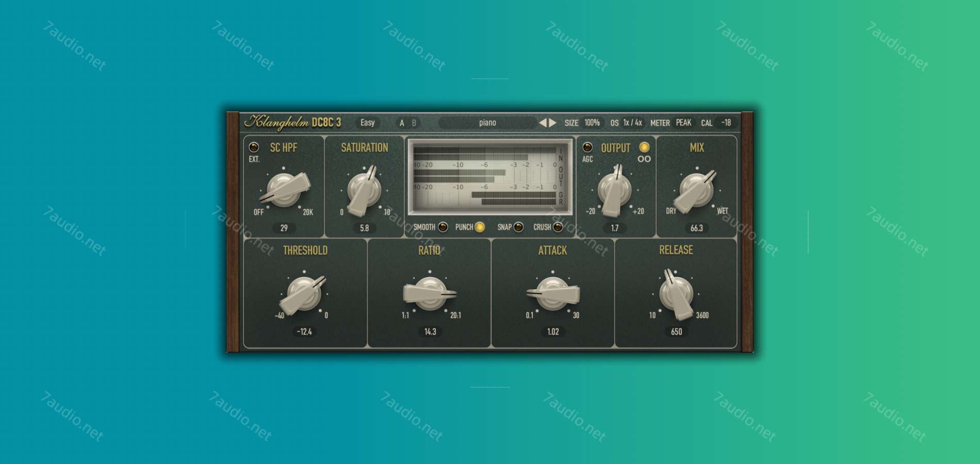Viewport: 980px width, 464px height.
Task: Toggle the PUNCH mode LED
Action: point(480,227)
